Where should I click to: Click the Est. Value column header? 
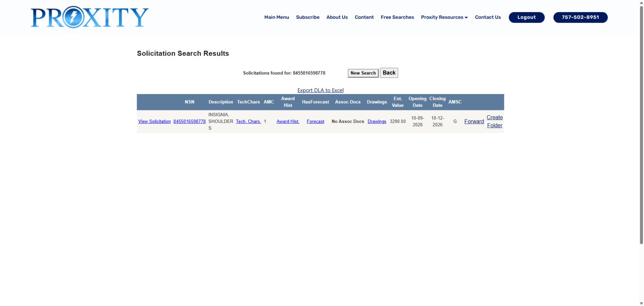[398, 102]
